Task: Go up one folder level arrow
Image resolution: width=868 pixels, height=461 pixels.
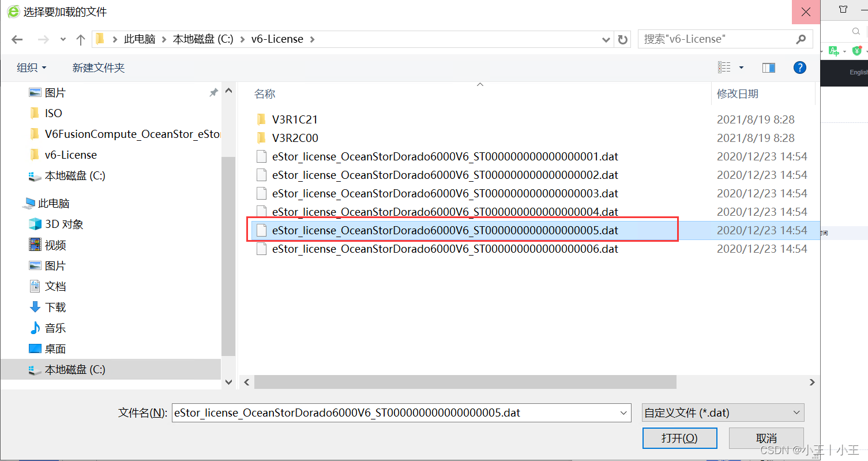Action: pyautogui.click(x=81, y=40)
